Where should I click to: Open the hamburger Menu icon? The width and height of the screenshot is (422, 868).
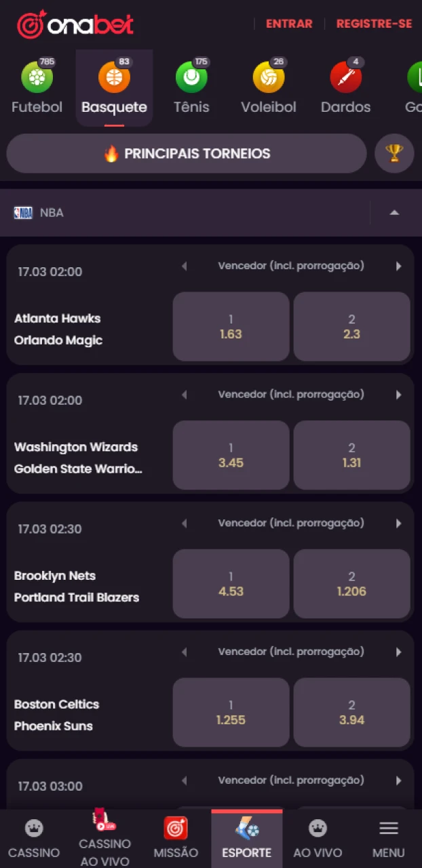tap(388, 827)
